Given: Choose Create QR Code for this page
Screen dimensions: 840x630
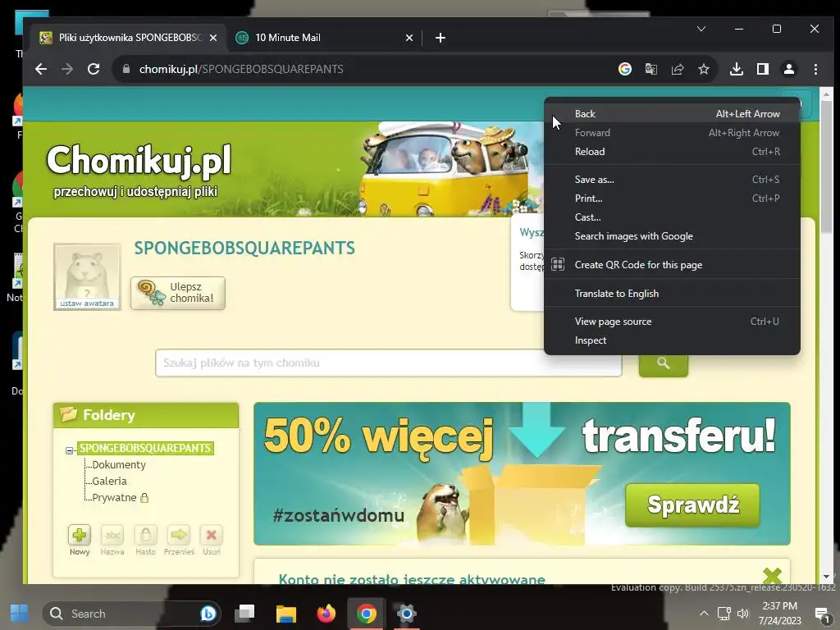Looking at the screenshot, I should tap(672, 265).
